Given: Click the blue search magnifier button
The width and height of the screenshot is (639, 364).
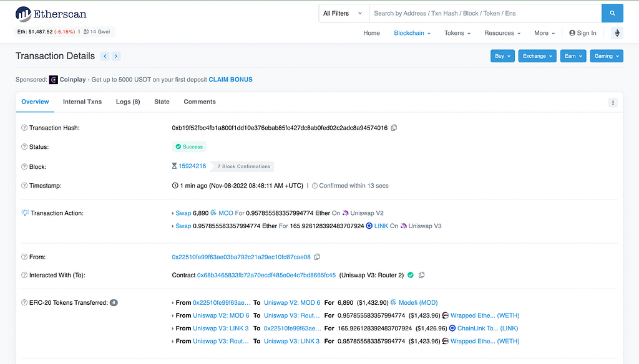Looking at the screenshot, I should tap(612, 14).
